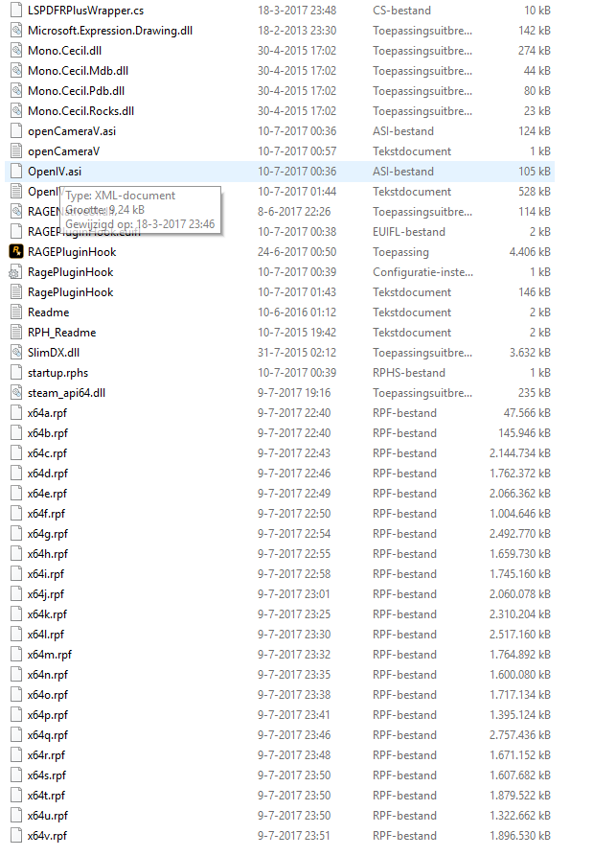616x856 pixels.
Task: Click file name x64i.rpf
Action: click(45, 574)
